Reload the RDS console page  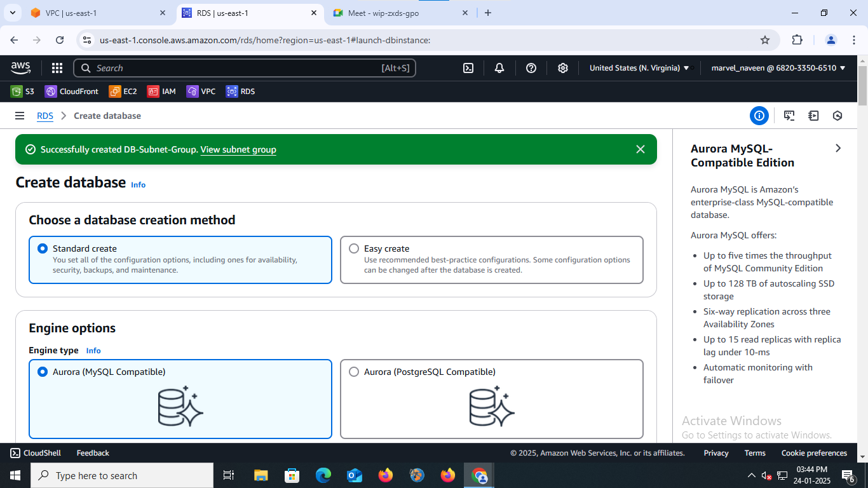pyautogui.click(x=60, y=40)
